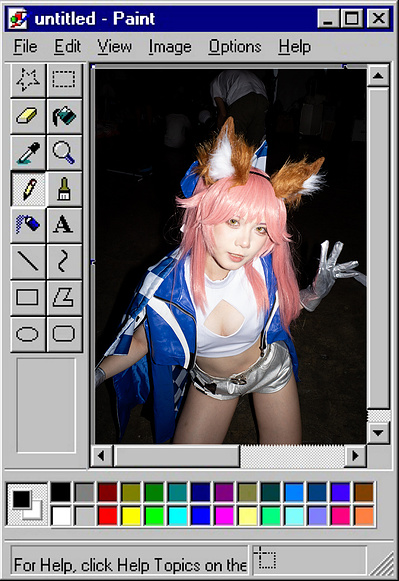Pick the bright red color swatch

(108, 515)
